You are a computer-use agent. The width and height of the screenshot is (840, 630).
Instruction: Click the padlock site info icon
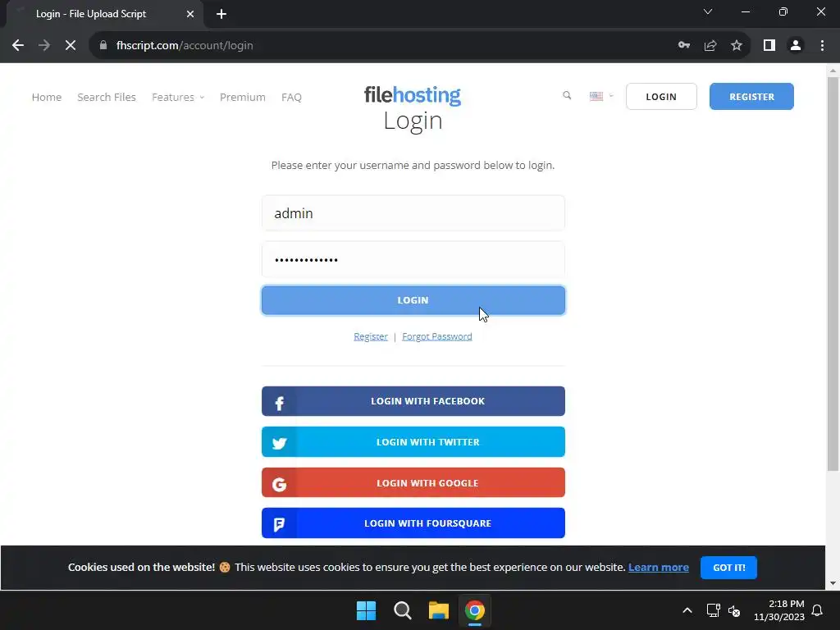click(x=103, y=46)
